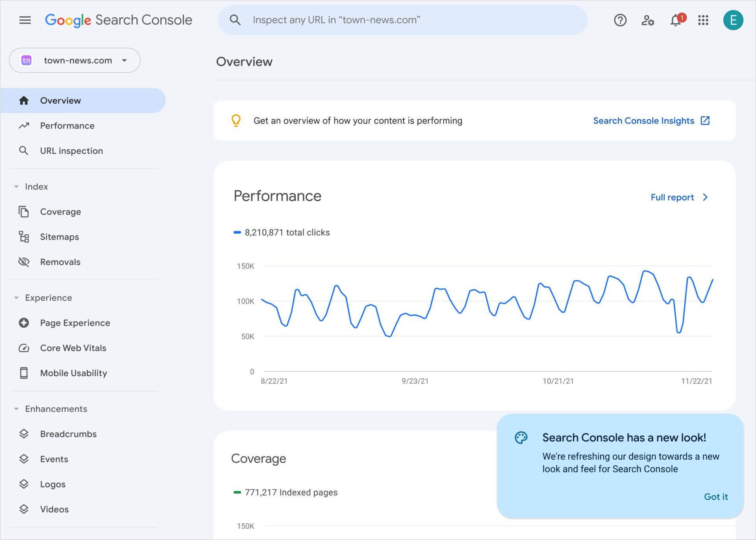Image resolution: width=756 pixels, height=540 pixels.
Task: Select URL Inspection from the sidebar
Action: [71, 151]
